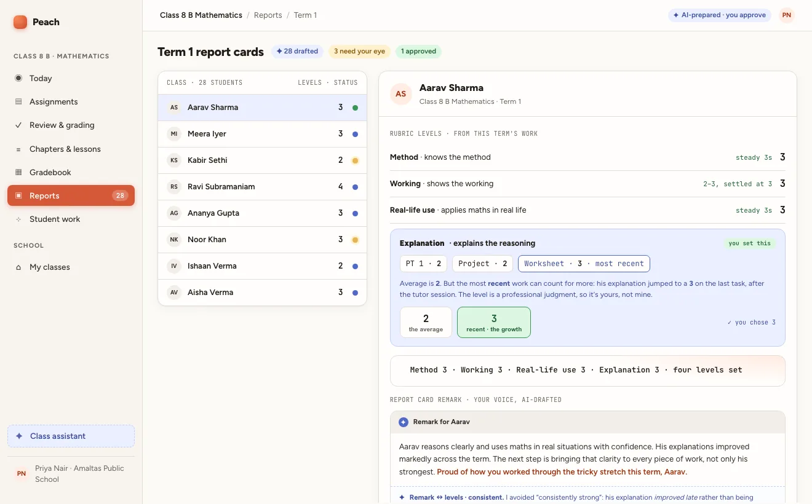
Task: Click Noor Khan's amber status dot
Action: pyautogui.click(x=355, y=240)
